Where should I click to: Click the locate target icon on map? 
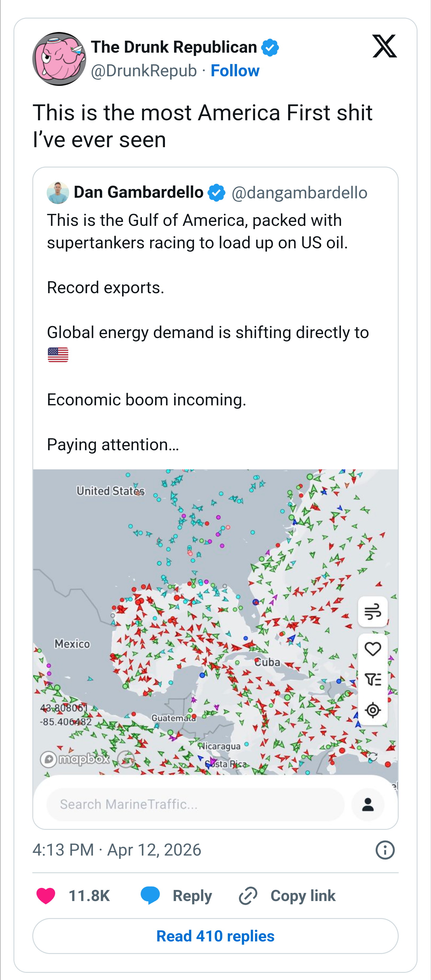[373, 710]
